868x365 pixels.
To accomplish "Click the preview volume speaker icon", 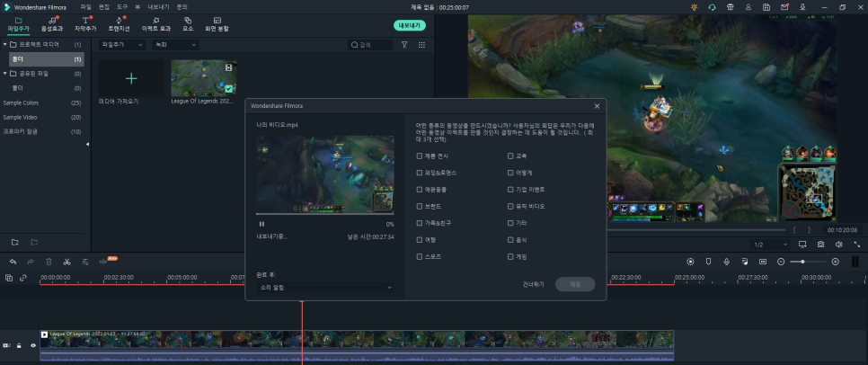I will tap(838, 245).
